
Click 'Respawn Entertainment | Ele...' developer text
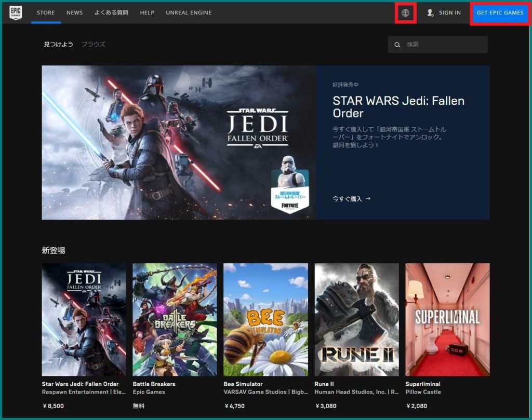click(84, 392)
